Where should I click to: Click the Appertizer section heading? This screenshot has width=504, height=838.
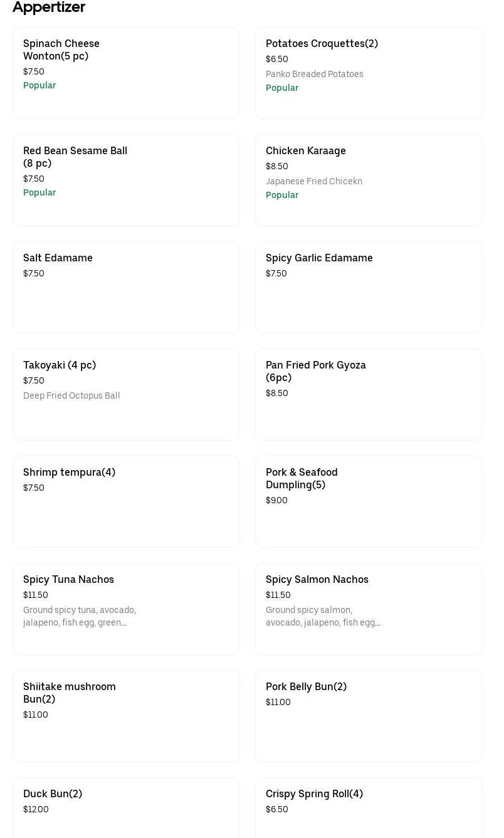(49, 8)
